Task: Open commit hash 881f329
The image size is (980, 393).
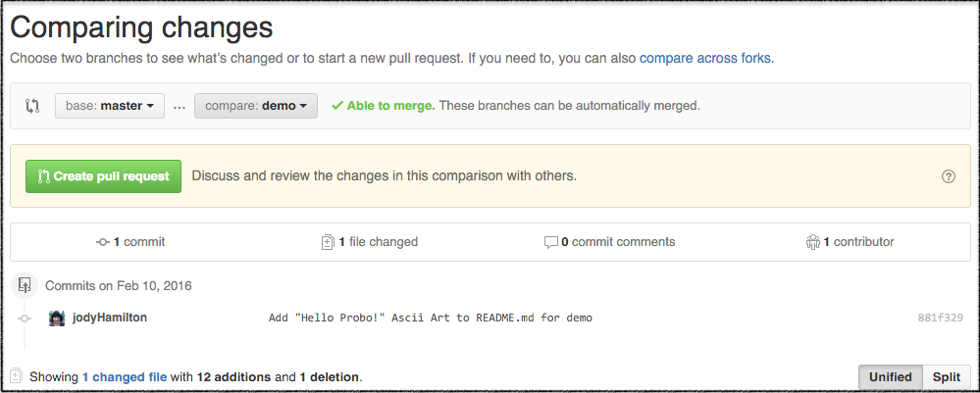Action: 940,318
